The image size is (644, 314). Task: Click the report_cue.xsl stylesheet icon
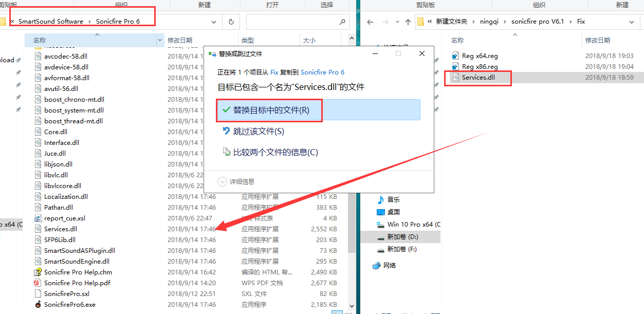(38, 218)
